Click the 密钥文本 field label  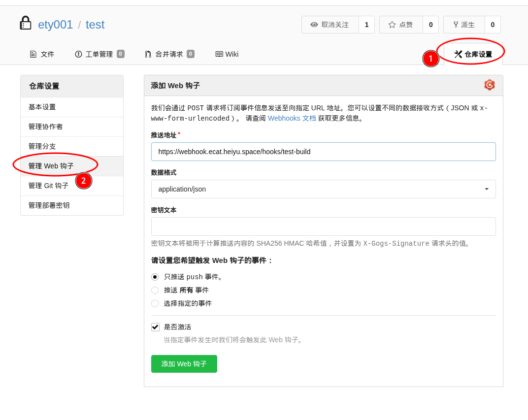tap(164, 210)
